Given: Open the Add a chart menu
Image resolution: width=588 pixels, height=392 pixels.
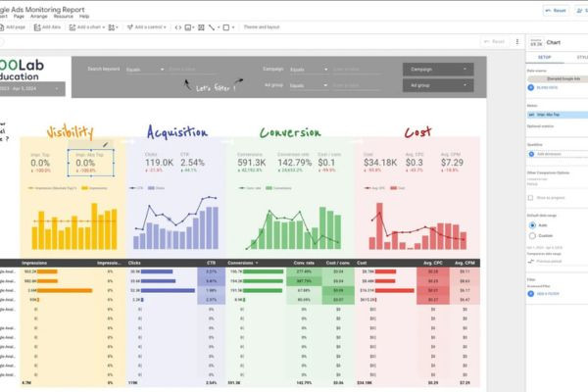Looking at the screenshot, I should tap(87, 27).
